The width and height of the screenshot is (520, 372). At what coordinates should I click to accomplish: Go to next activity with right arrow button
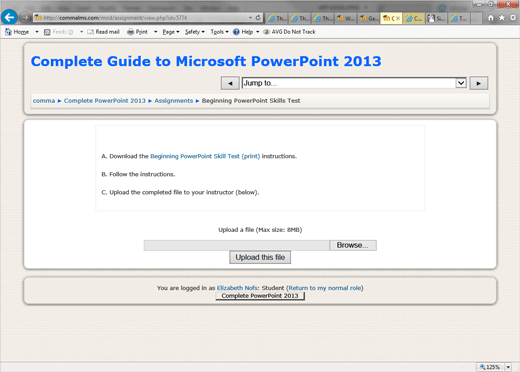[479, 83]
